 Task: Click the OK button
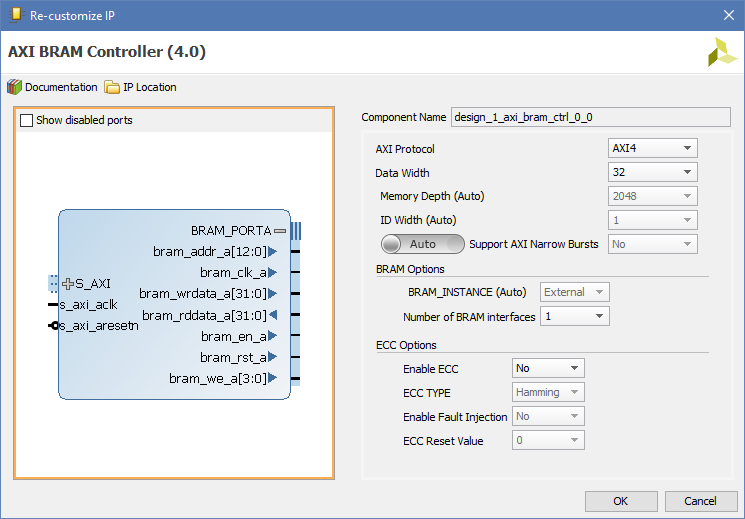(x=620, y=501)
